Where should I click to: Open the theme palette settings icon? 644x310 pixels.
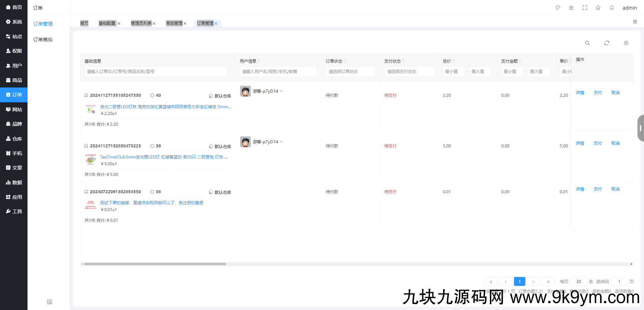click(x=558, y=7)
